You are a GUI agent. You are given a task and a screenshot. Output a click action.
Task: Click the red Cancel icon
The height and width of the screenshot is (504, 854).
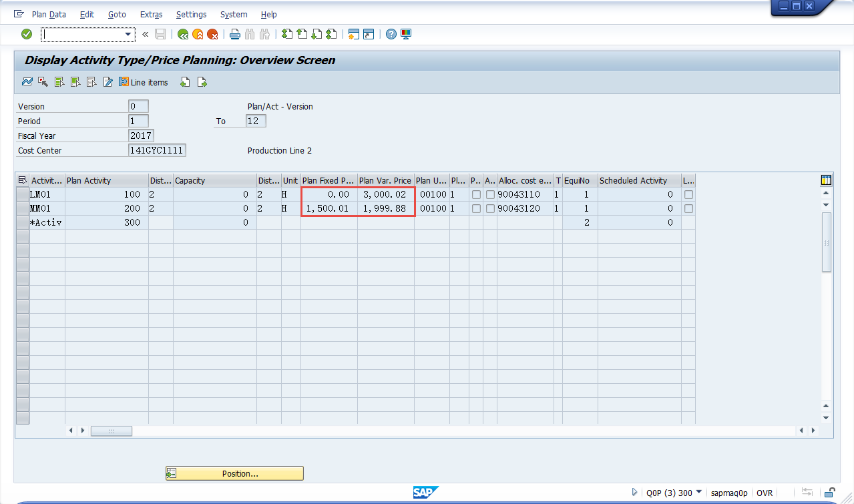click(212, 34)
